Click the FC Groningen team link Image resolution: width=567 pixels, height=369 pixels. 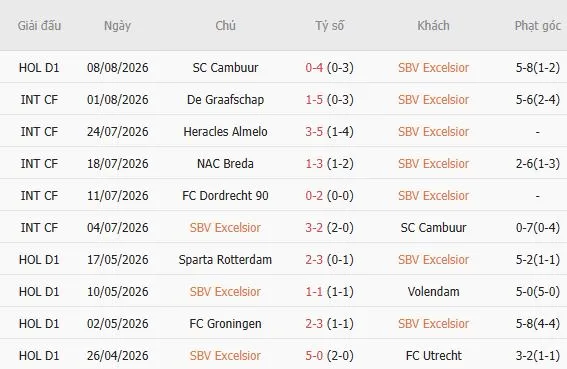click(225, 323)
